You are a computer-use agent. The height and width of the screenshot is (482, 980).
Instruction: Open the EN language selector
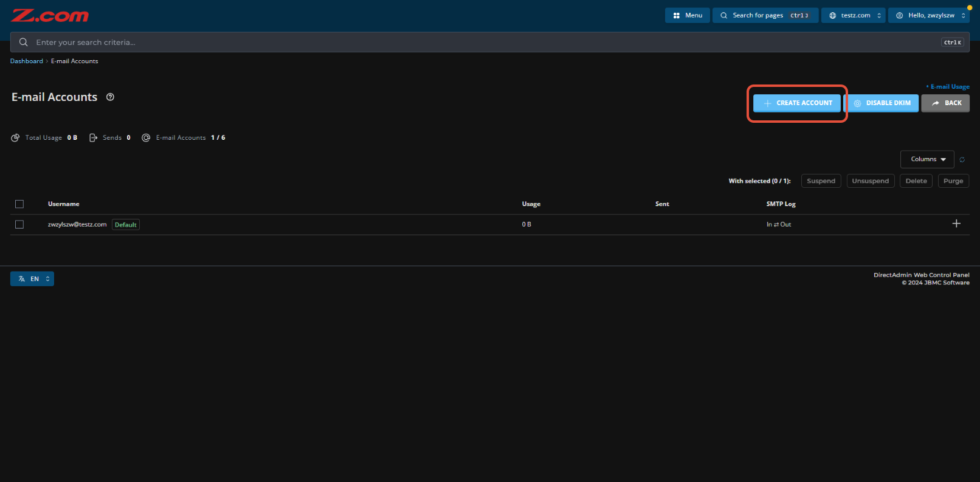pos(32,279)
